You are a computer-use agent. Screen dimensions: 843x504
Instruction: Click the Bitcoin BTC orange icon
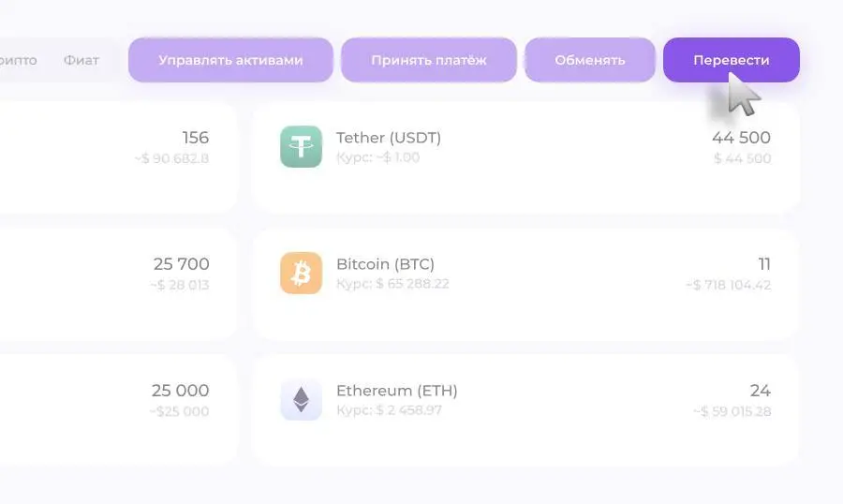pyautogui.click(x=301, y=274)
